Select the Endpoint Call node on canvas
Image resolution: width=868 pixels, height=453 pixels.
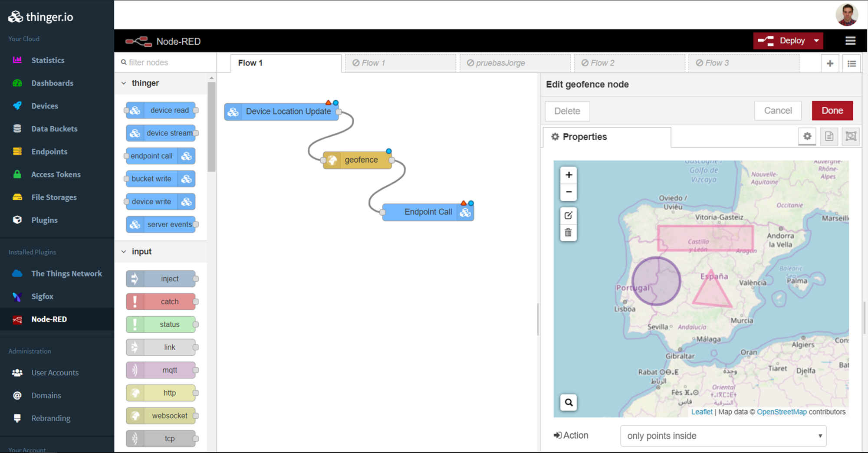pyautogui.click(x=428, y=212)
